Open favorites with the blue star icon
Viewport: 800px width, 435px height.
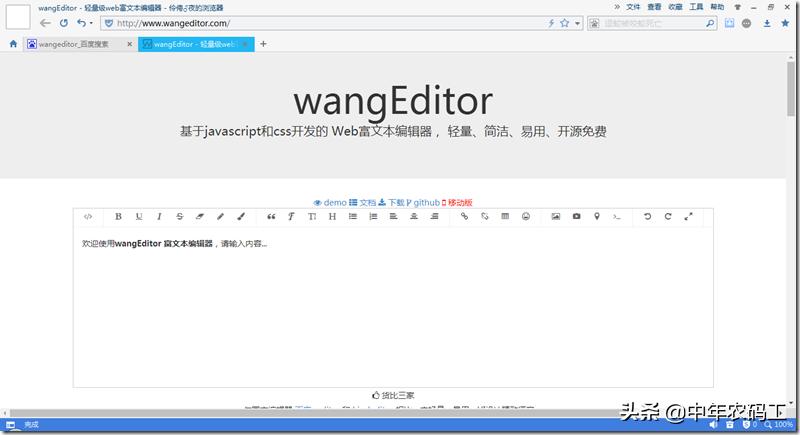pos(785,23)
